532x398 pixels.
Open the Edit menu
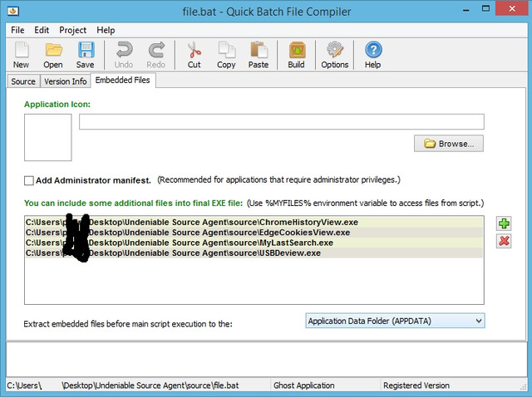pos(42,30)
